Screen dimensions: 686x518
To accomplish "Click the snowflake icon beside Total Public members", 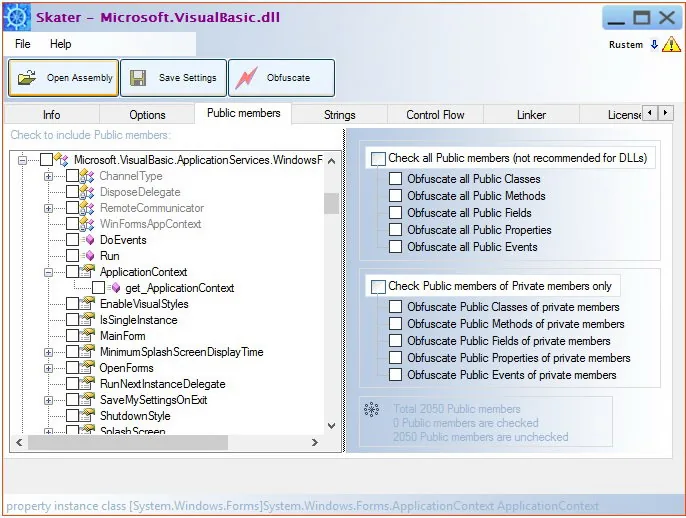I will click(x=371, y=410).
